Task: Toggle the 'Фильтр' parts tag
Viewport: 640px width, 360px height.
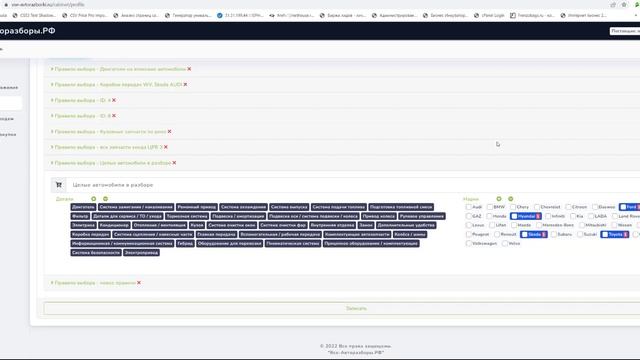Action: [80, 216]
